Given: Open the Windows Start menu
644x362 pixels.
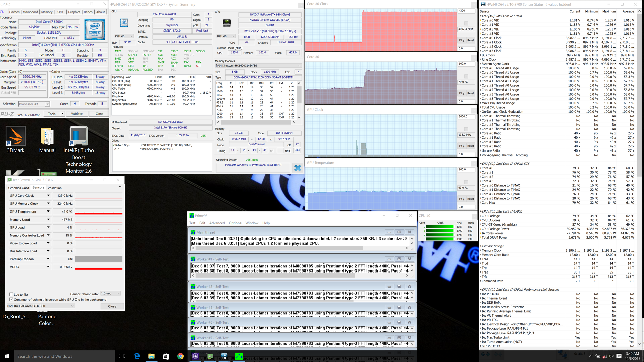Looking at the screenshot, I should click(7, 356).
